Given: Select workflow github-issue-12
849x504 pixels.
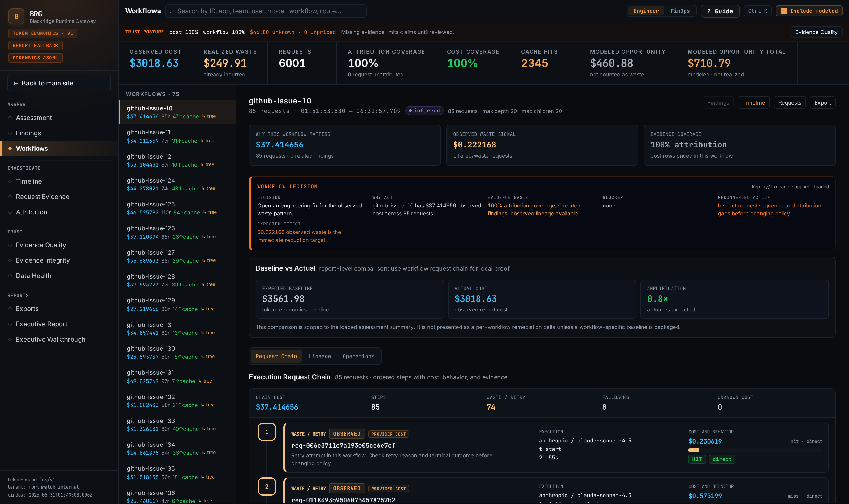Looking at the screenshot, I should (177, 160).
